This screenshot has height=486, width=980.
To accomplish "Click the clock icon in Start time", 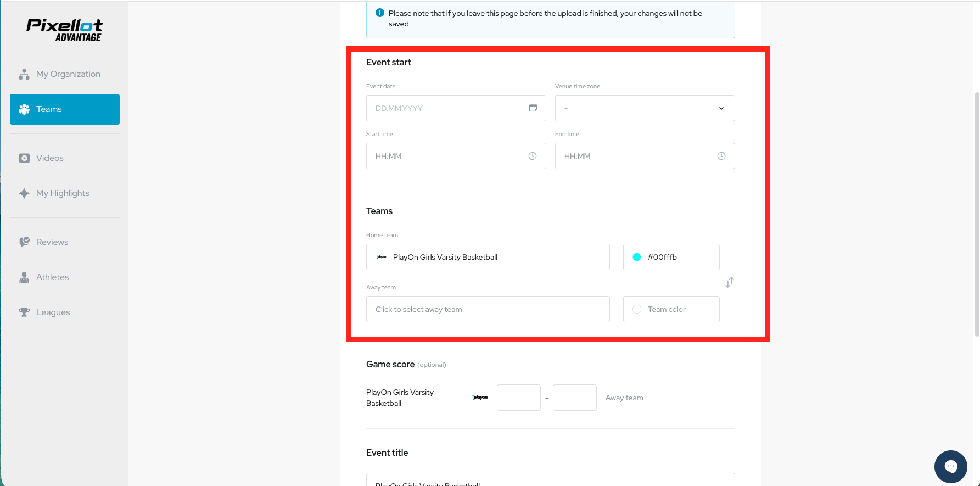I will point(532,156).
